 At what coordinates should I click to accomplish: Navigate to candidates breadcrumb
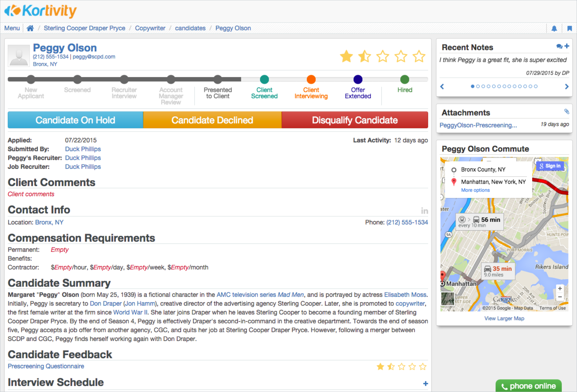pyautogui.click(x=190, y=28)
